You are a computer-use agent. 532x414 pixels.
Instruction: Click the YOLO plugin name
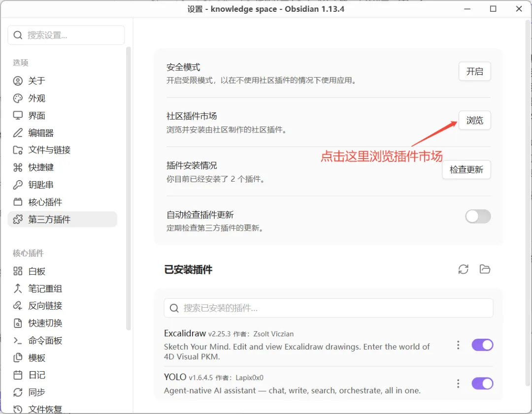175,377
